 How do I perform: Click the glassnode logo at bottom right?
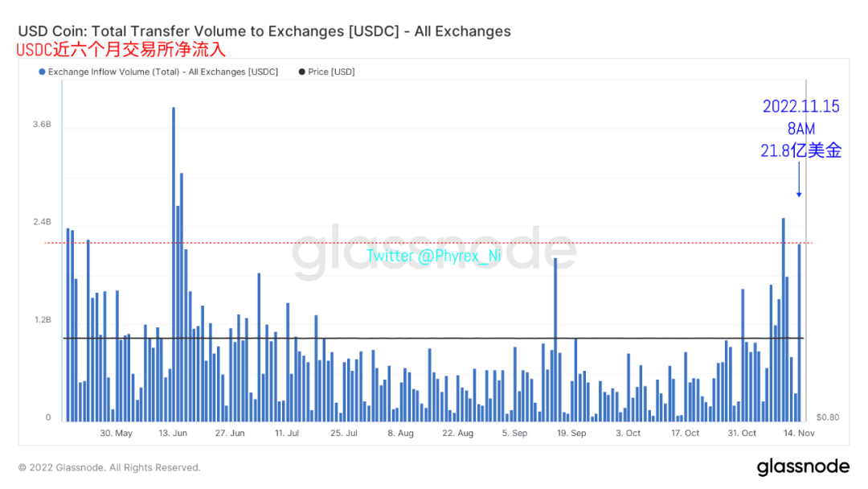[802, 467]
